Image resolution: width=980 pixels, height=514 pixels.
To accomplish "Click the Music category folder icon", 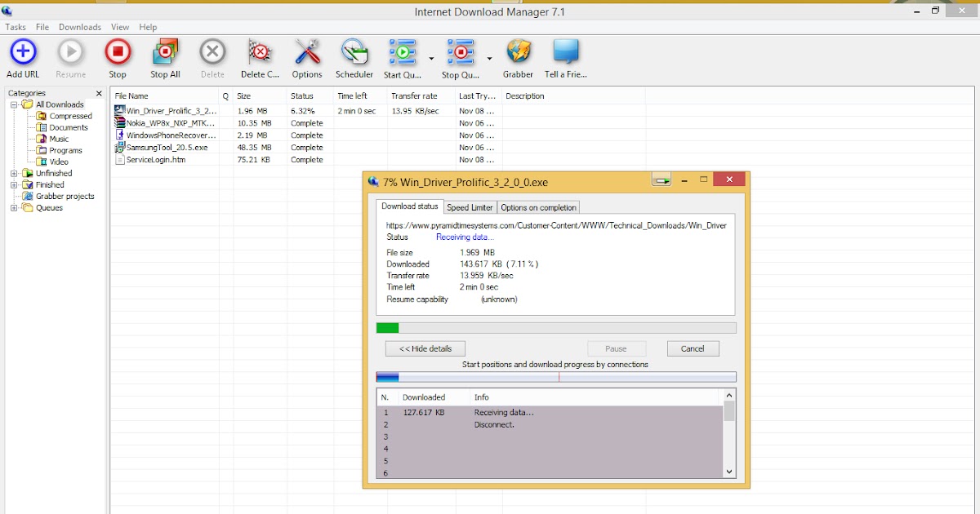I will click(x=41, y=139).
